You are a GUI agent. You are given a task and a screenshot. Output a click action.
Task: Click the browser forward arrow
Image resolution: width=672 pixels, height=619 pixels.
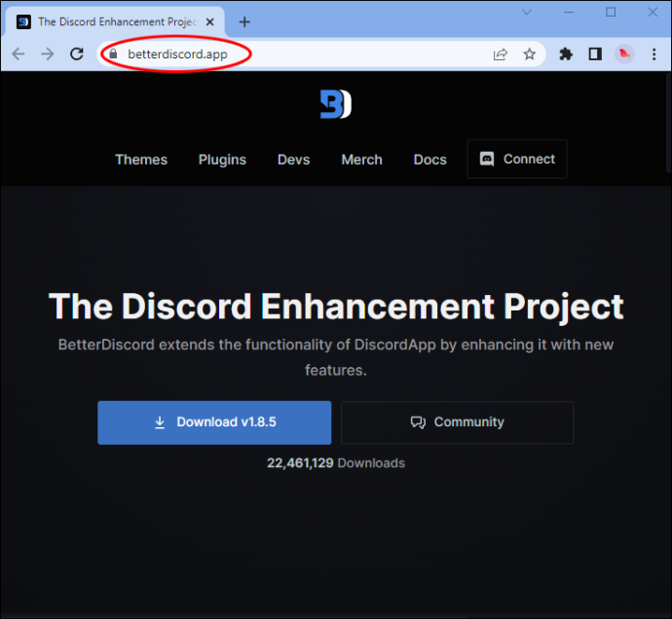tap(48, 54)
